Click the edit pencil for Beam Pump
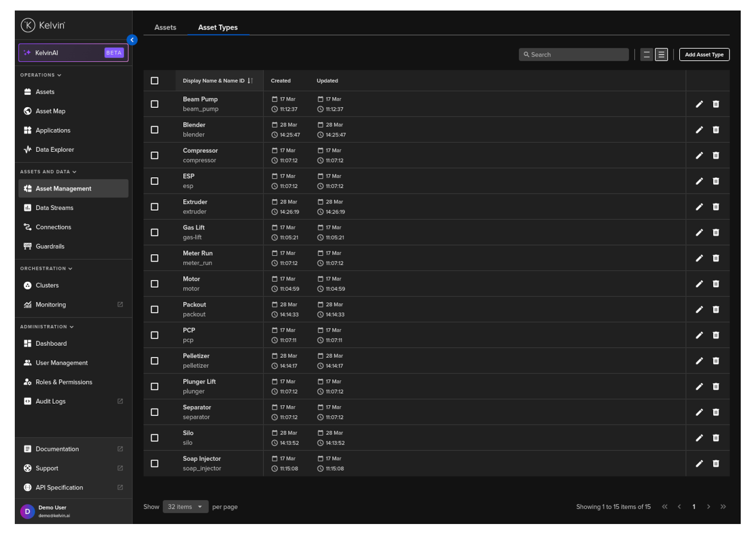The height and width of the screenshot is (535, 756). pos(699,104)
